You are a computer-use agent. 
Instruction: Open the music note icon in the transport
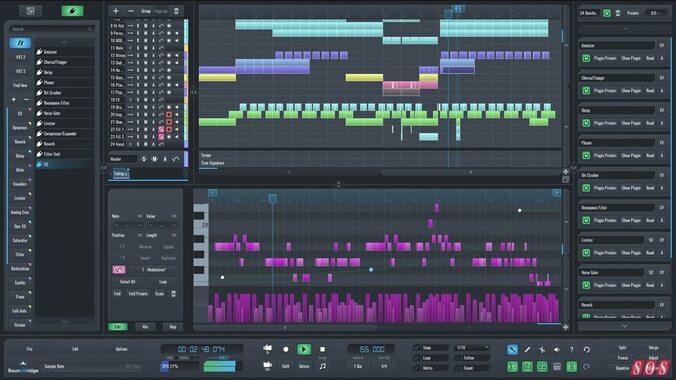click(x=322, y=366)
